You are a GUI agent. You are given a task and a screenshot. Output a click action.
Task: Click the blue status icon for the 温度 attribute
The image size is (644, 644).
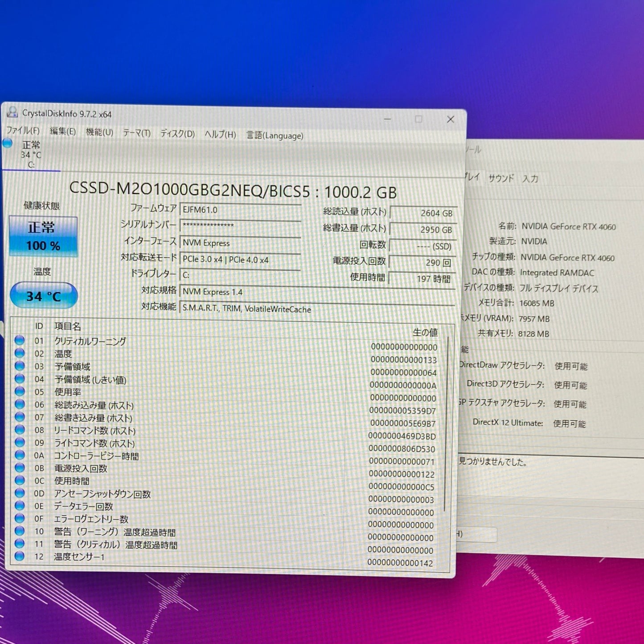point(19,354)
